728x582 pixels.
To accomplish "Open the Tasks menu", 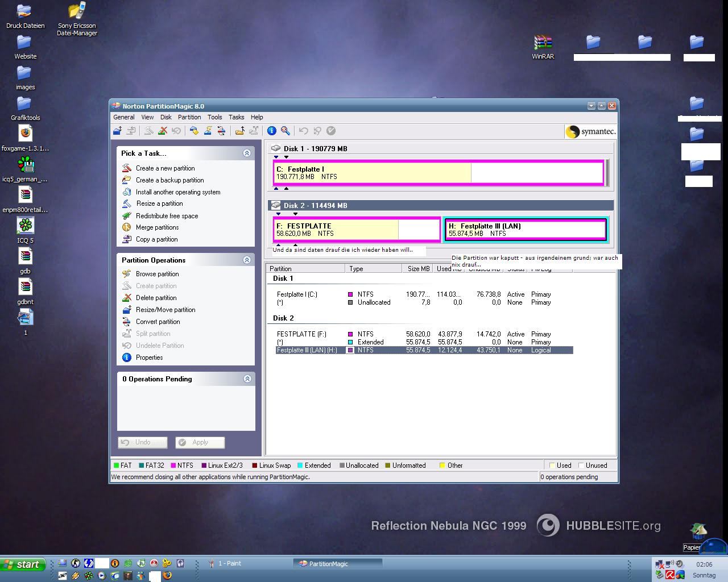I will [236, 117].
